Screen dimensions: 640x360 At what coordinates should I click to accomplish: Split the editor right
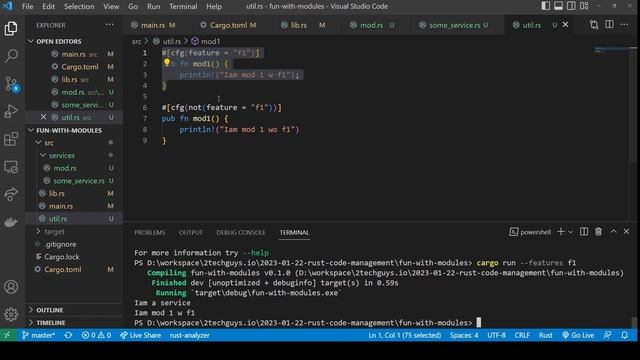[x=609, y=24]
